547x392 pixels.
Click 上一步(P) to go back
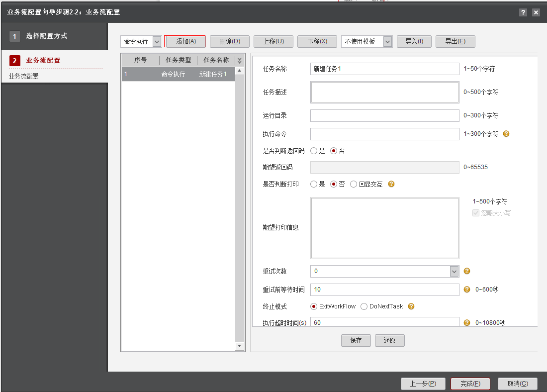423,384
